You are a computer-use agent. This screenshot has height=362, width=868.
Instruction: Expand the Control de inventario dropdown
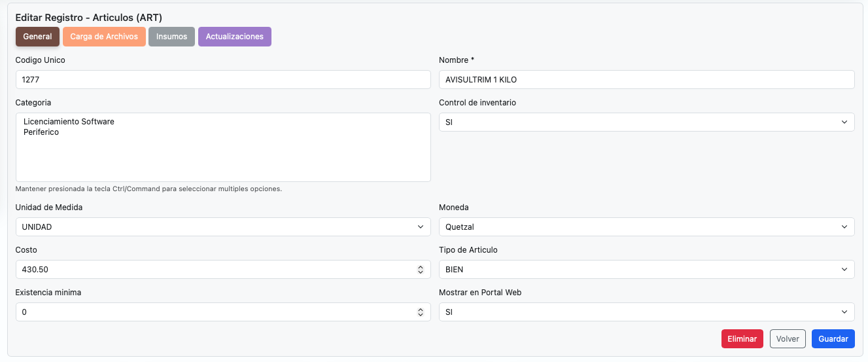[646, 122]
